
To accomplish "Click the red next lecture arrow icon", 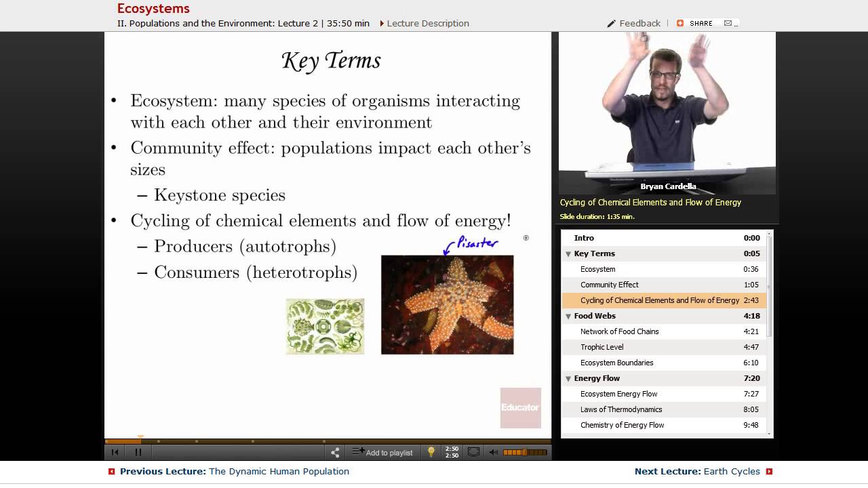I will 769,471.
